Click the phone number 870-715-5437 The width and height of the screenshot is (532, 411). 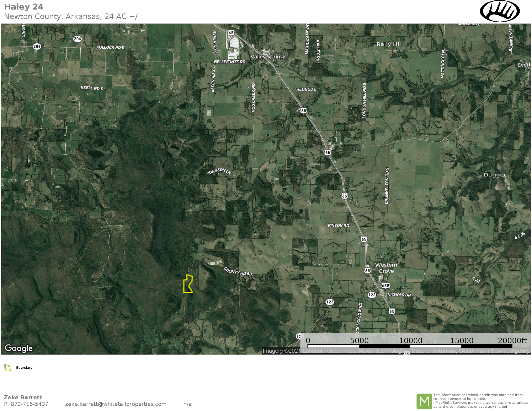(29, 404)
